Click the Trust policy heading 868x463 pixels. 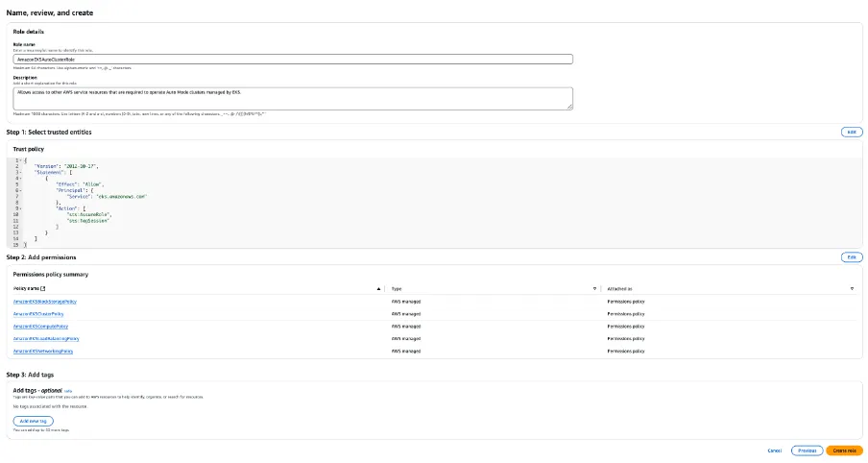[x=28, y=149]
